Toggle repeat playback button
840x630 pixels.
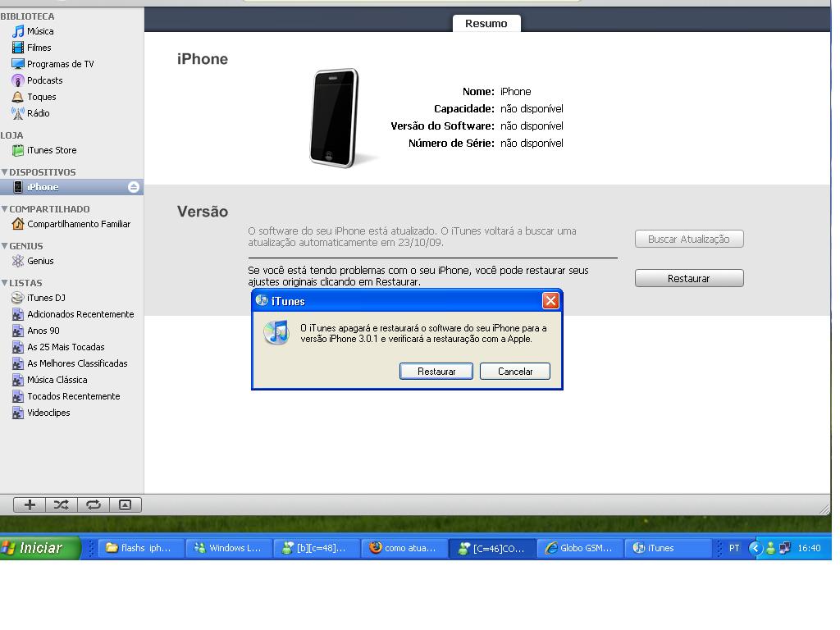[x=94, y=504]
